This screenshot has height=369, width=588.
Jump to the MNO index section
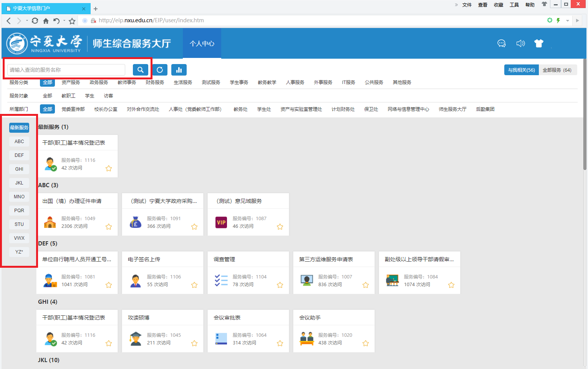(x=19, y=197)
